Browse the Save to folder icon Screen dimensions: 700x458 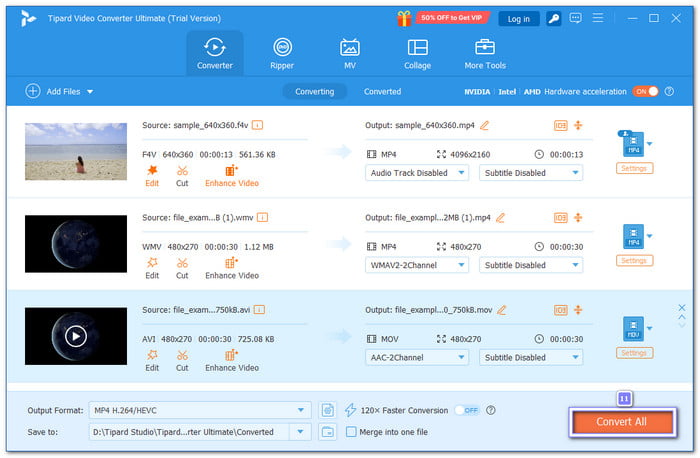328,432
